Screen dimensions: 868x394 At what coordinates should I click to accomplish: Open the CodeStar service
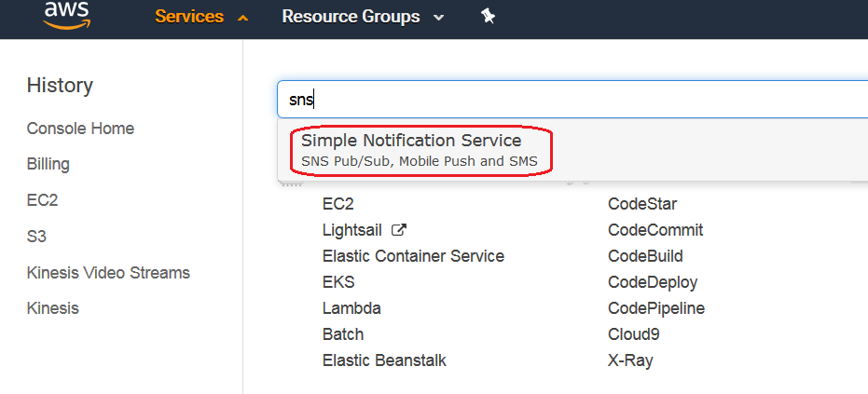pos(642,204)
